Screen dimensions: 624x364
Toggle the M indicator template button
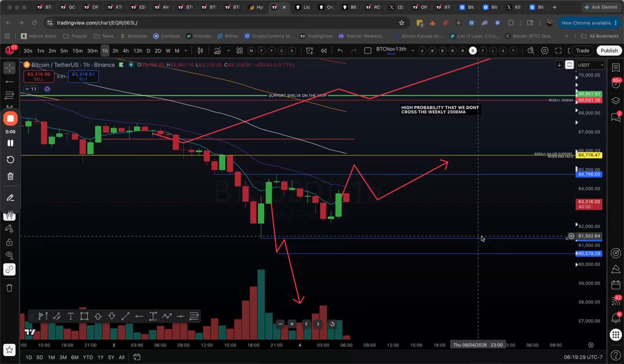252,50
